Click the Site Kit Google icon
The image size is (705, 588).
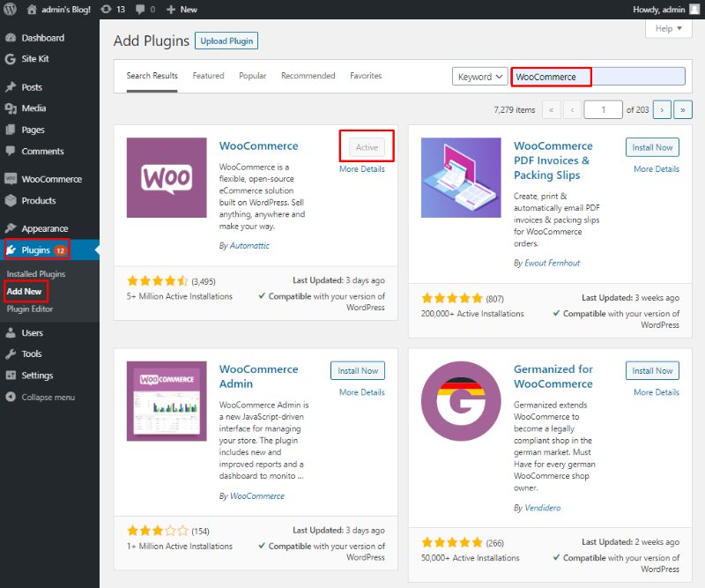(x=11, y=59)
